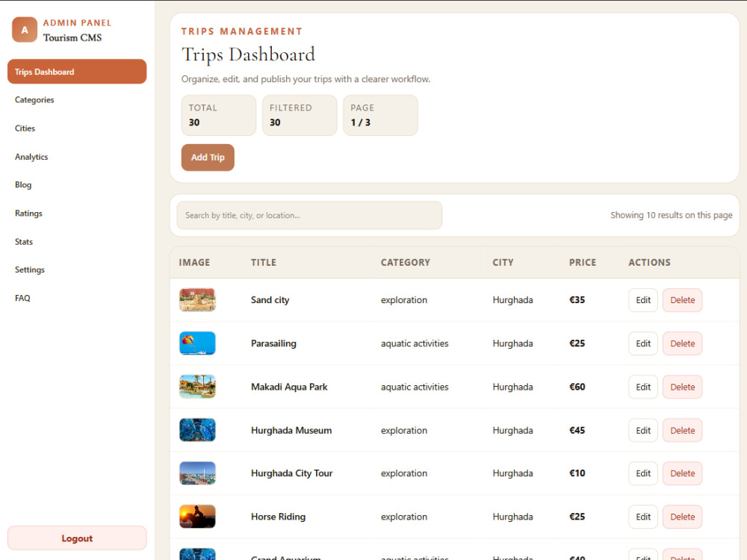Delete the Parasailing trip
The image size is (747, 560).
(682, 343)
